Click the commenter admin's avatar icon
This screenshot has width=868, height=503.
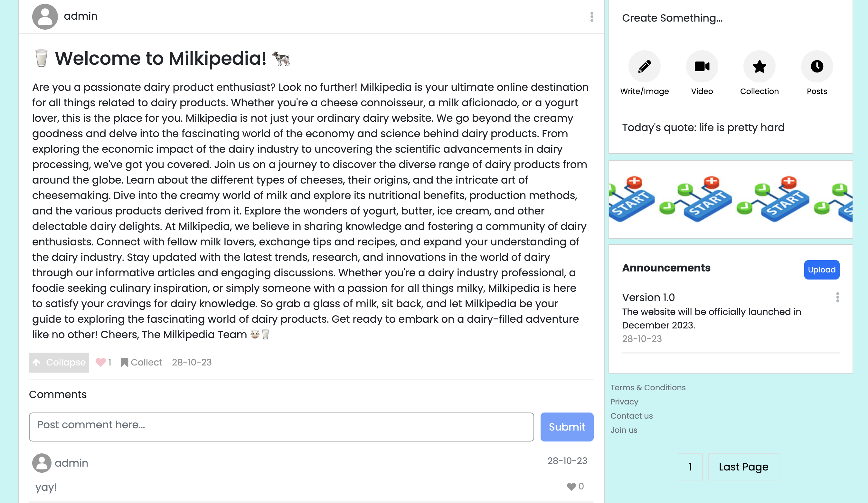[42, 463]
